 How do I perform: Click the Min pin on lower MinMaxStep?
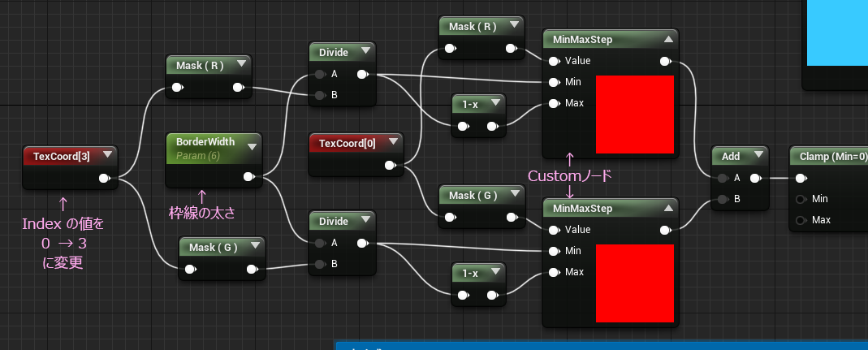point(554,251)
